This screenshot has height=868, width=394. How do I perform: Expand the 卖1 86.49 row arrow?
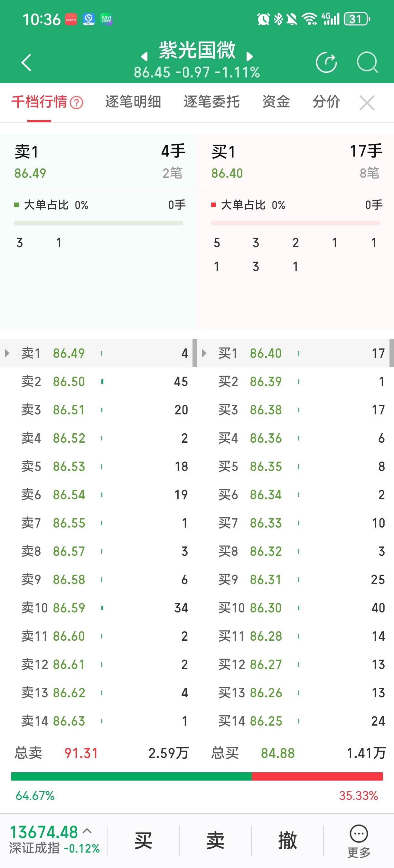(7, 353)
